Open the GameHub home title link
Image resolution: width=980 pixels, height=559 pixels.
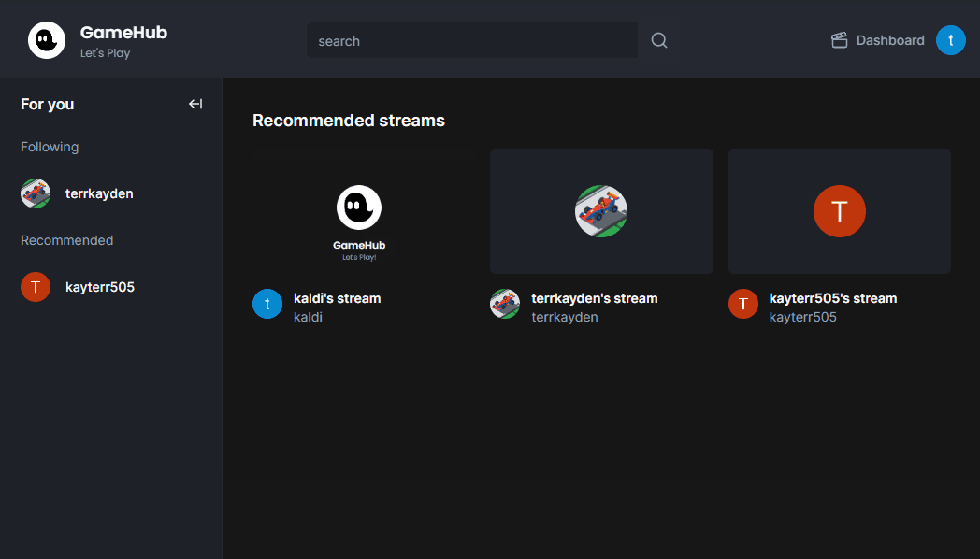(x=123, y=33)
